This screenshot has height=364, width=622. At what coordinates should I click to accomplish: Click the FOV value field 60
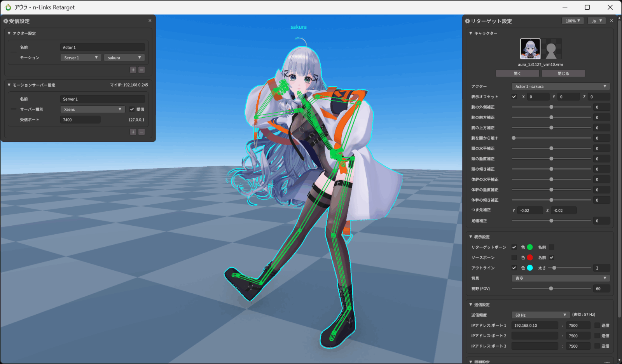point(602,289)
